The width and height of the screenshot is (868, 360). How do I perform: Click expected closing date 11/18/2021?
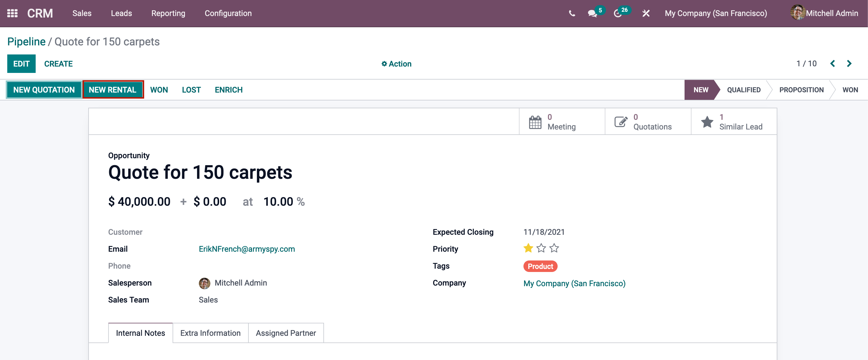[544, 232]
